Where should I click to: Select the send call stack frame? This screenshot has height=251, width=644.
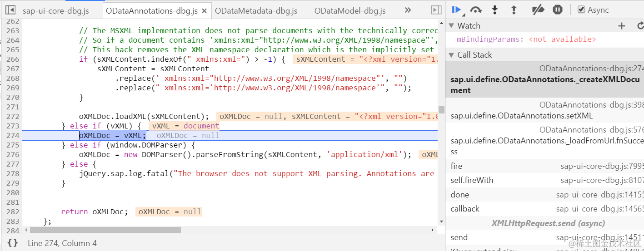tap(544, 237)
